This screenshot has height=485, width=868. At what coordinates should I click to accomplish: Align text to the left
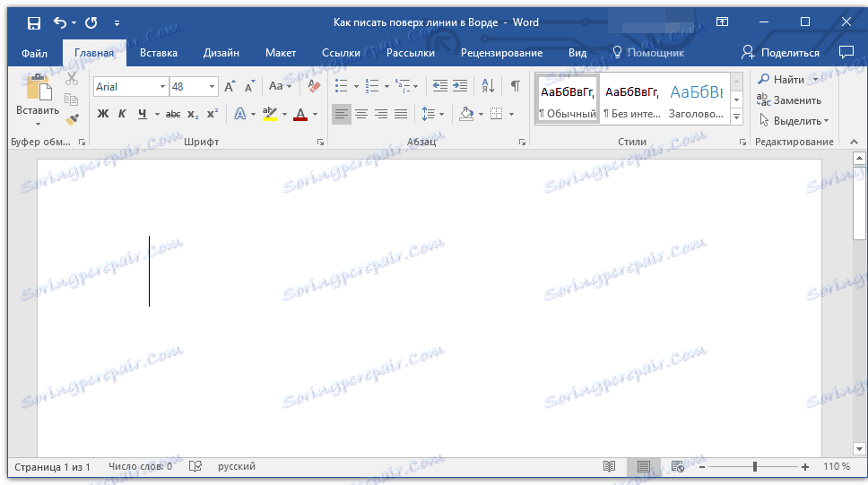(x=342, y=114)
